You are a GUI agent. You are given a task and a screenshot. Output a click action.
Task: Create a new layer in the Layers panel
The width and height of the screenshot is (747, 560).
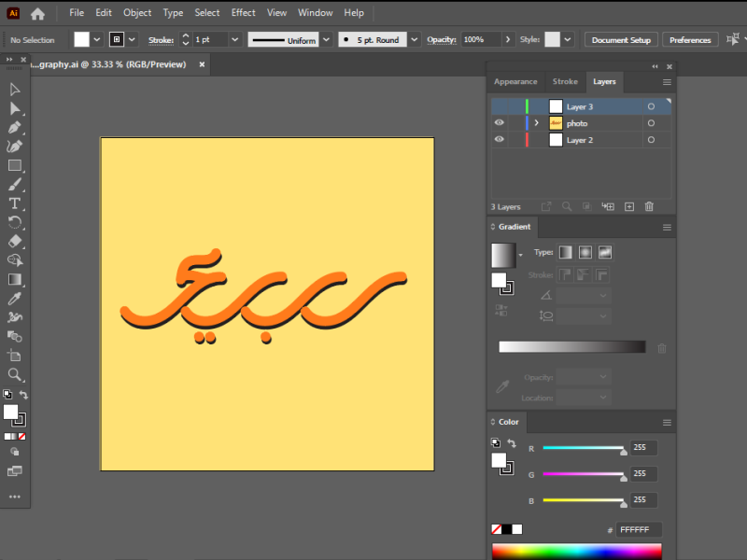click(x=629, y=206)
